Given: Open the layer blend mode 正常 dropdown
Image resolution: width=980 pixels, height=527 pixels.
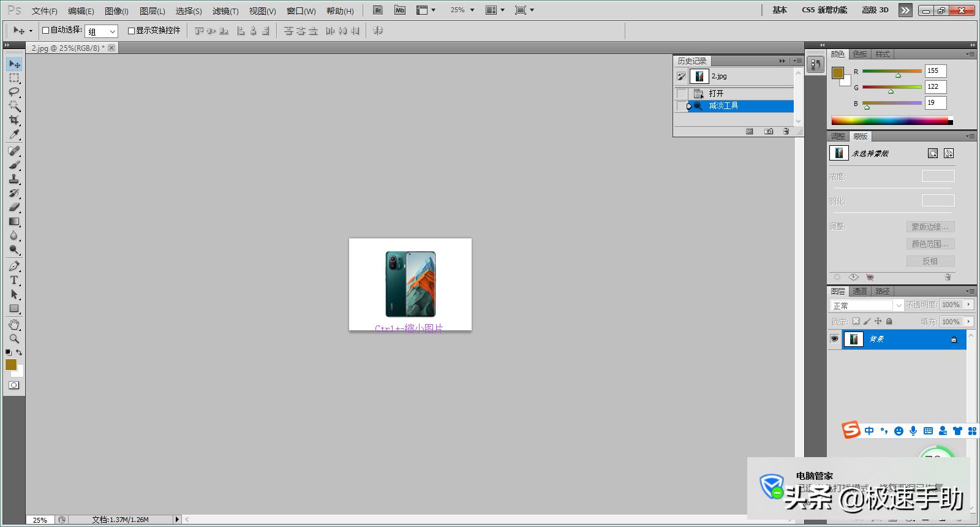Looking at the screenshot, I should coord(867,305).
